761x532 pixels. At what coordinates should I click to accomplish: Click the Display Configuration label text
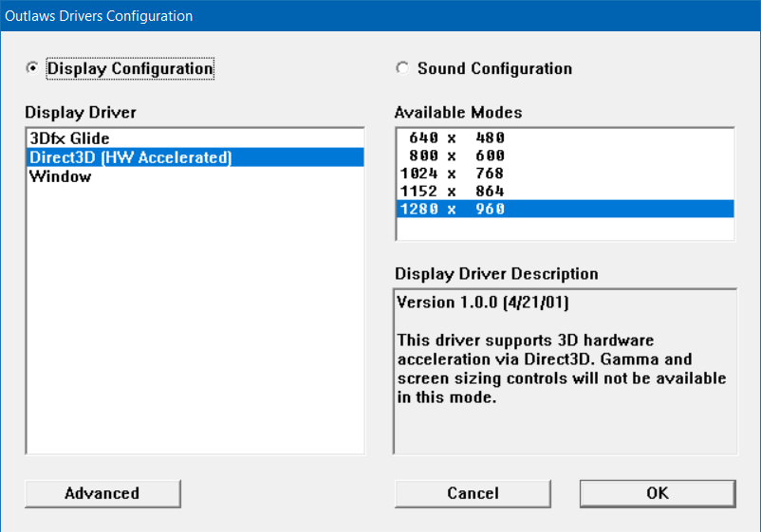point(130,68)
